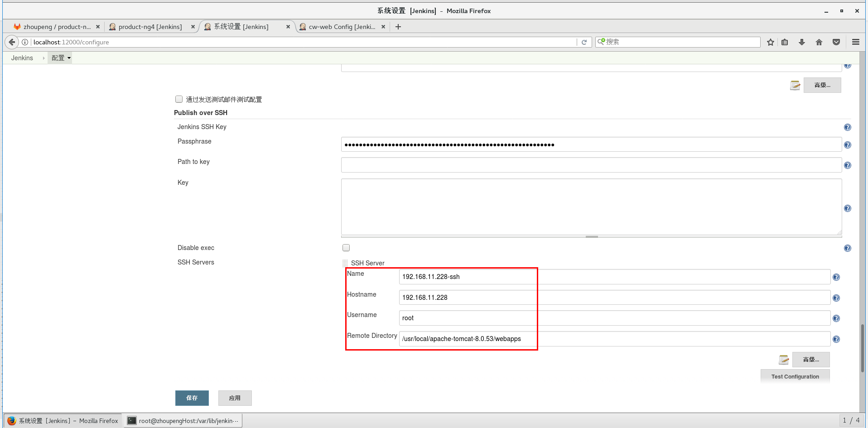Image resolution: width=868 pixels, height=428 pixels.
Task: Tick 通过发送测试邮件测试配置 checkbox
Action: click(179, 99)
